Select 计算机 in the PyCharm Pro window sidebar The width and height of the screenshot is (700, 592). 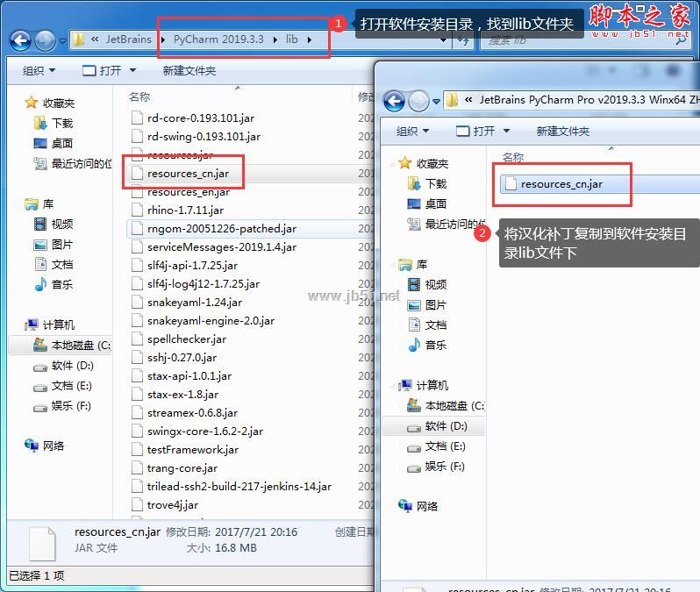click(424, 385)
